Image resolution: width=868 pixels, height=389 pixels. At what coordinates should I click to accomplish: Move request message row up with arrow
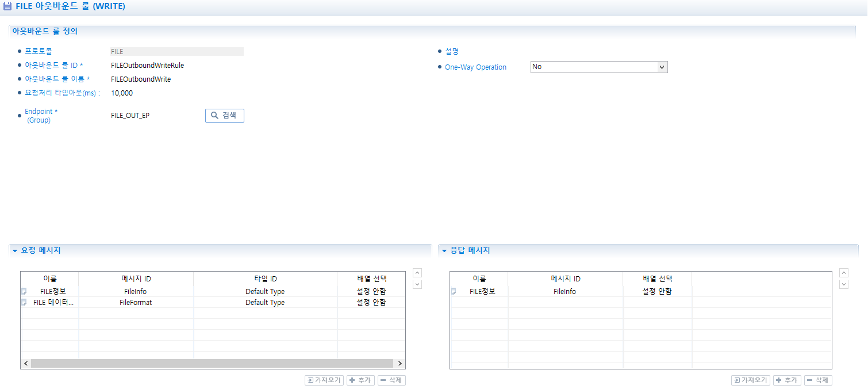[417, 273]
